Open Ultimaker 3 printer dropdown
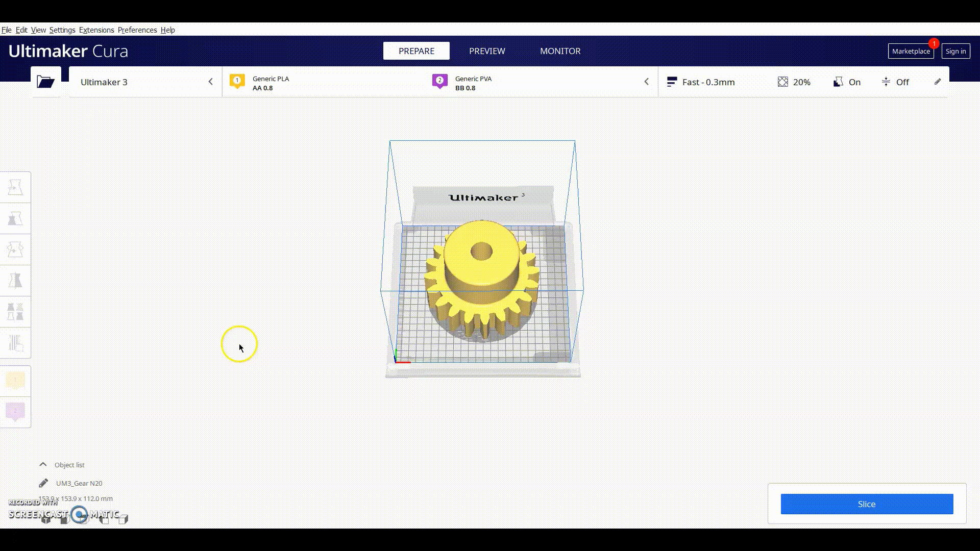Viewport: 980px width, 551px height. coord(145,82)
